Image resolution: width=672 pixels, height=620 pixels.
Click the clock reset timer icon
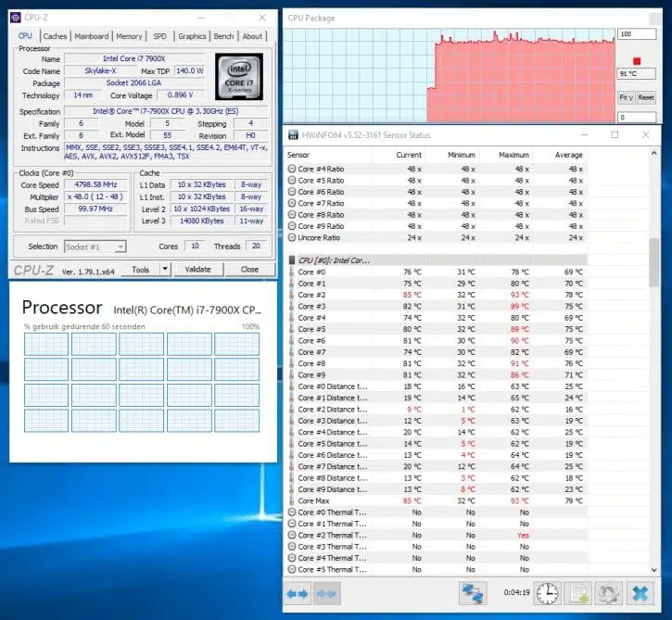coord(548,593)
